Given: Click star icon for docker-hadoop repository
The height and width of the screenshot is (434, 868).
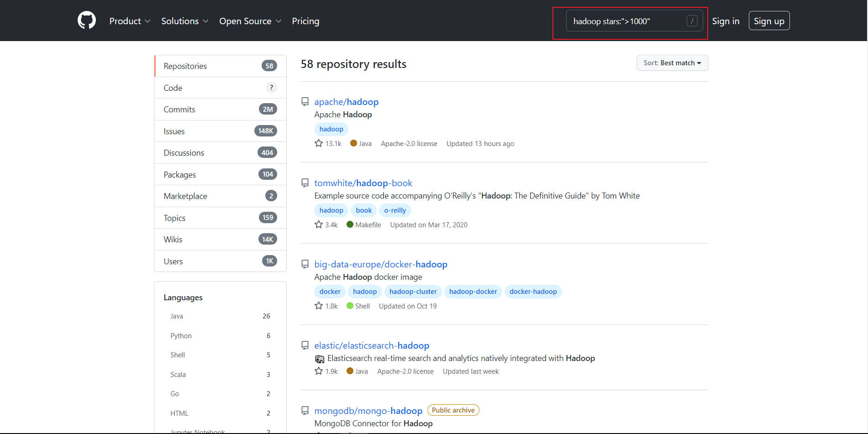Looking at the screenshot, I should pyautogui.click(x=319, y=306).
